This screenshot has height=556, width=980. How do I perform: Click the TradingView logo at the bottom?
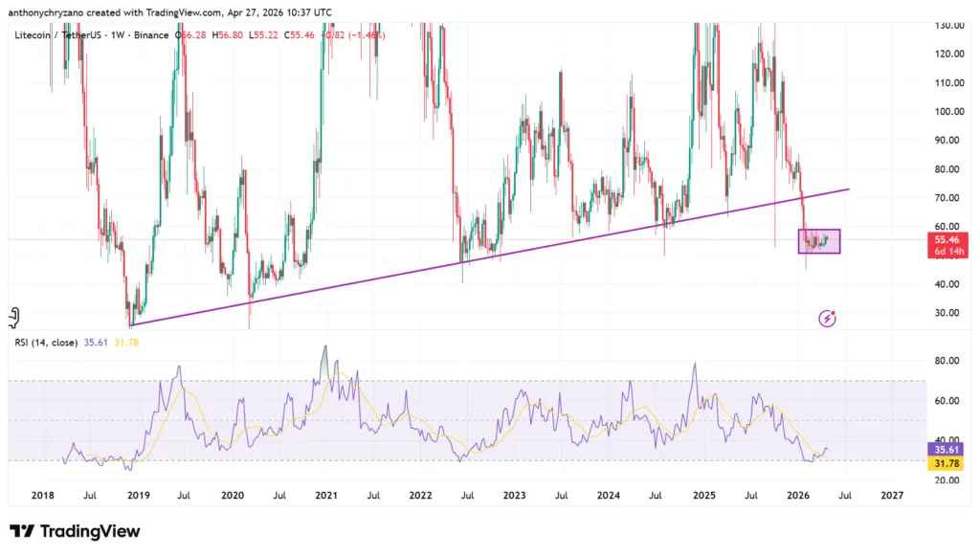click(x=75, y=531)
